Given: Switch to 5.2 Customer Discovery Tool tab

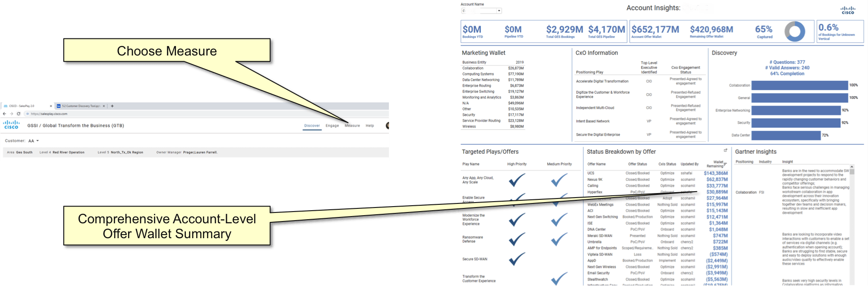Looking at the screenshot, I should point(81,106).
